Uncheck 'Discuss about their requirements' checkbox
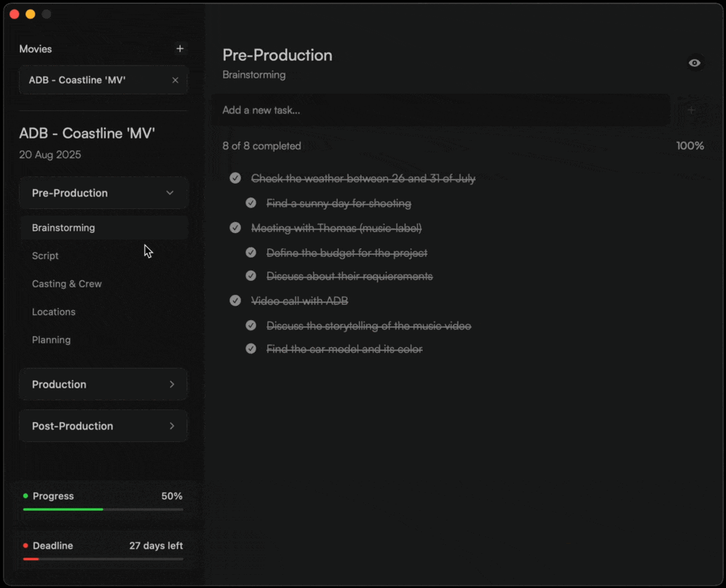Screen dimensions: 726x588 [x=250, y=276]
